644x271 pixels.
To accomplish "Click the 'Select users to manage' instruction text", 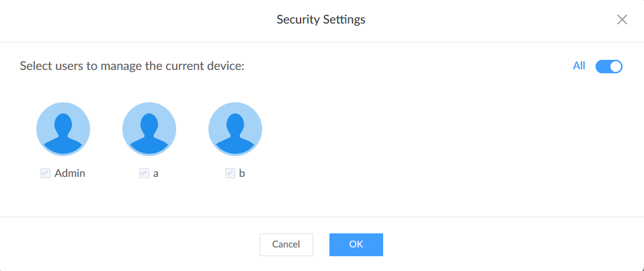I will 131,67.
